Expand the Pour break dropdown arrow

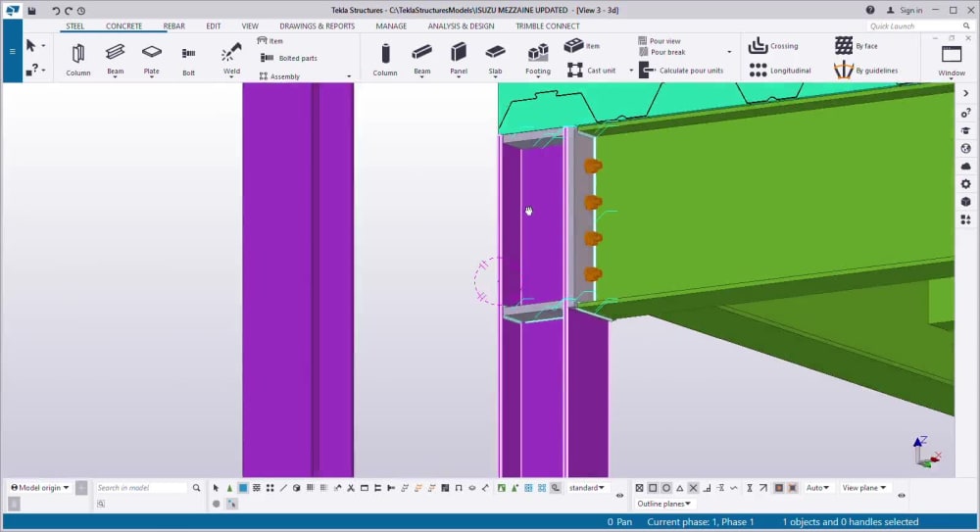click(729, 52)
